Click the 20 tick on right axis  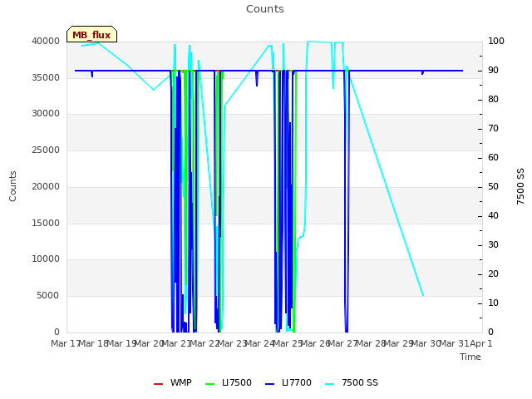(x=493, y=273)
